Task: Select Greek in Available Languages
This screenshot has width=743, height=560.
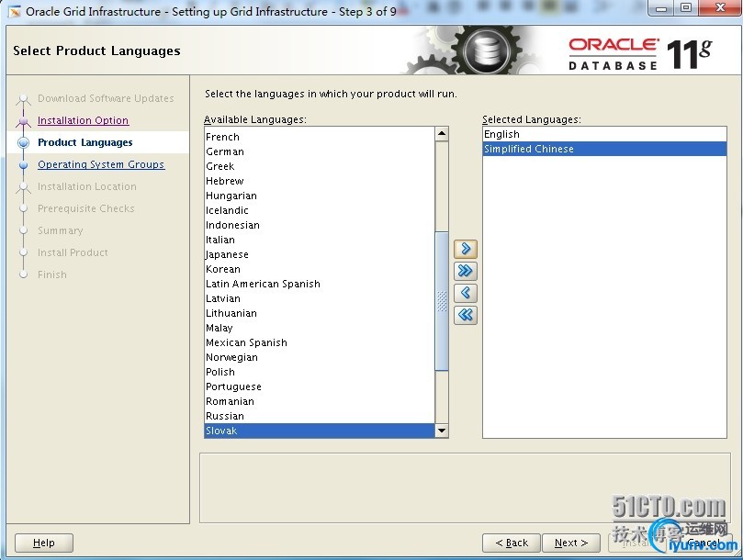Action: 320,166
